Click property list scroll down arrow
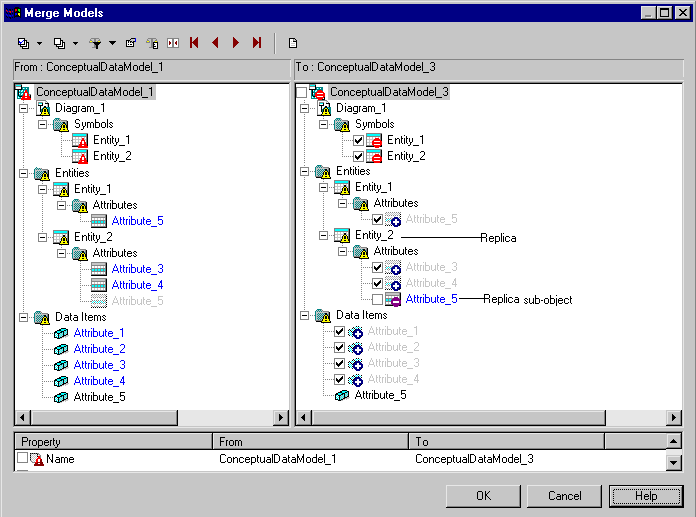The image size is (696, 517). pos(674,463)
